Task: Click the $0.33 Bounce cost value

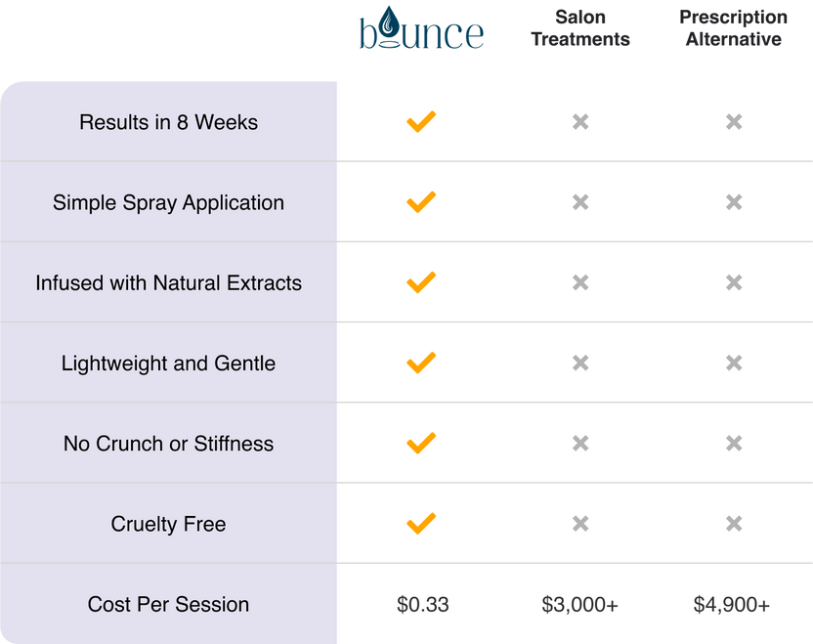Action: tap(423, 604)
